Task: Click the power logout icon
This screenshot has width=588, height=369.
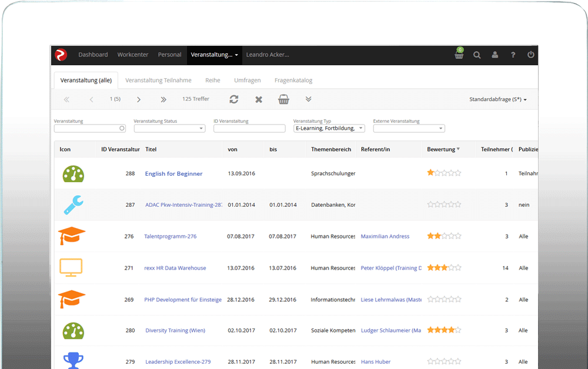Action: (530, 55)
